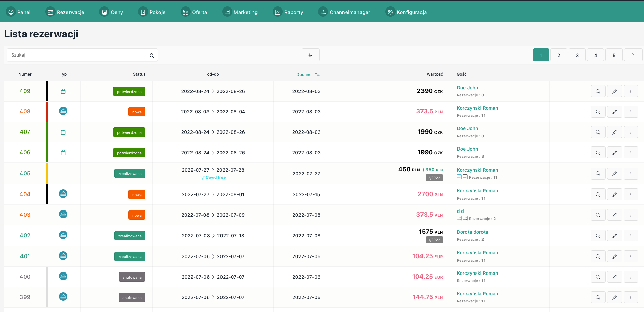Edit reservation 401 with pencil
Viewport: 644px width, 312px height.
(x=614, y=256)
